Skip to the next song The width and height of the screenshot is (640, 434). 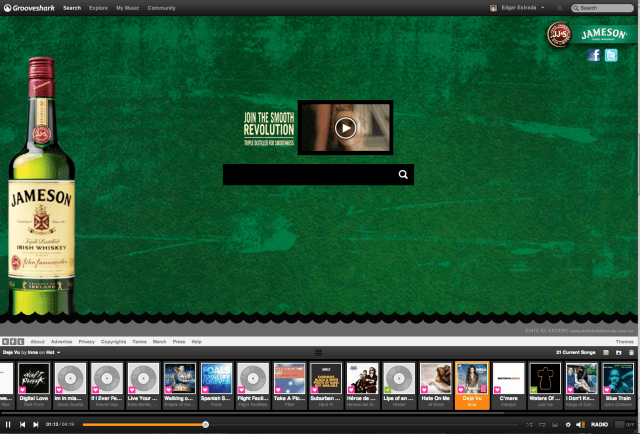[x=35, y=424]
